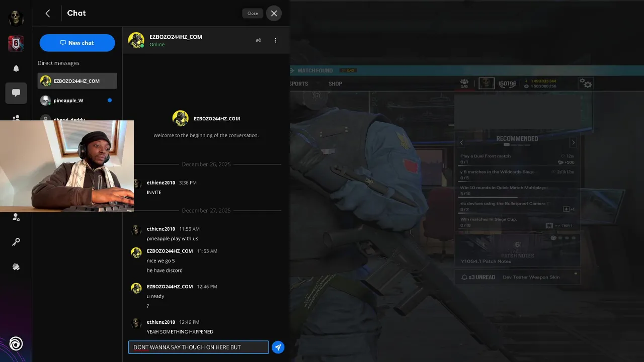Open game settings gear icon
This screenshot has width=644, height=362.
586,83
